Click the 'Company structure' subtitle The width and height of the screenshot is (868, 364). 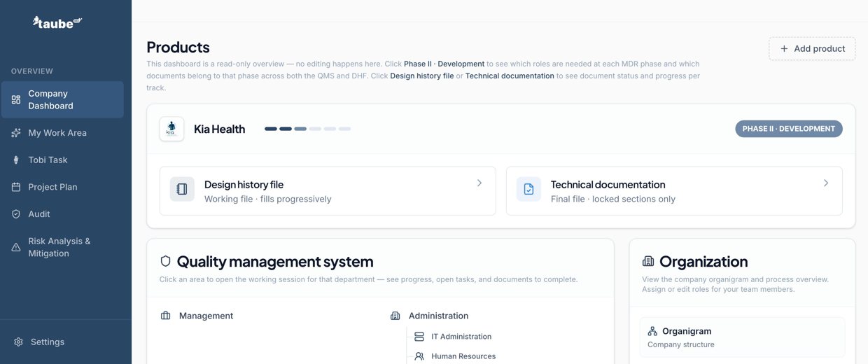pos(681,344)
